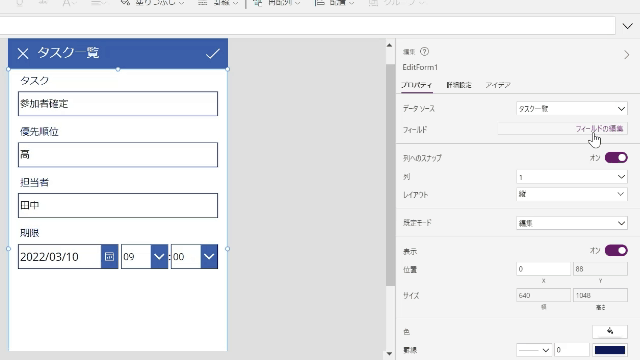Expand the hour 09 dropdown
Screen dimensions: 640x360
[x=159, y=256]
